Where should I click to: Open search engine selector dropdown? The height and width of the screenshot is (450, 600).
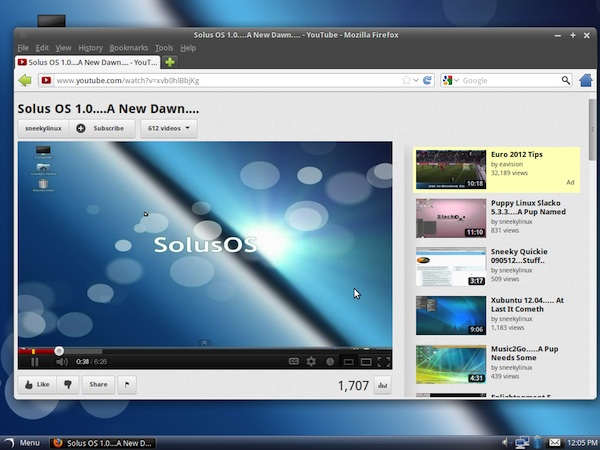click(457, 80)
